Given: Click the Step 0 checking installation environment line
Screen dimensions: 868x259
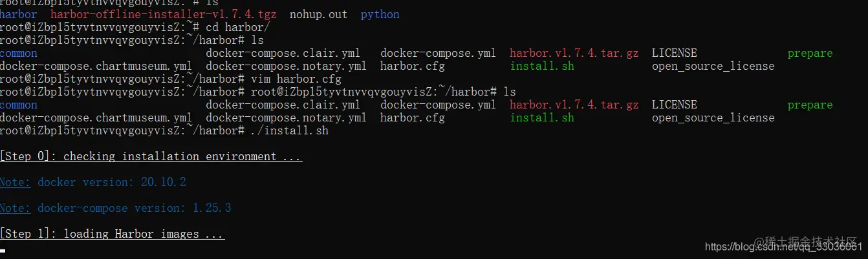Looking at the screenshot, I should [151, 156].
